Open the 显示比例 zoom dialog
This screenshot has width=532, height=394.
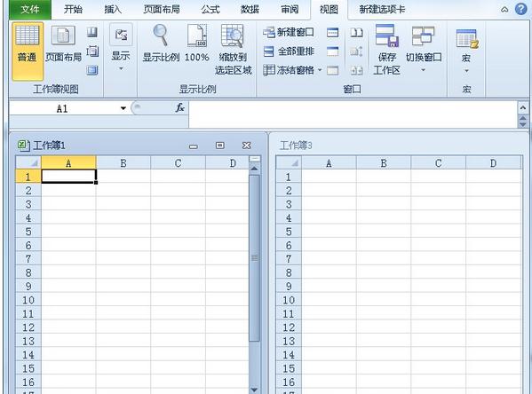pos(161,43)
